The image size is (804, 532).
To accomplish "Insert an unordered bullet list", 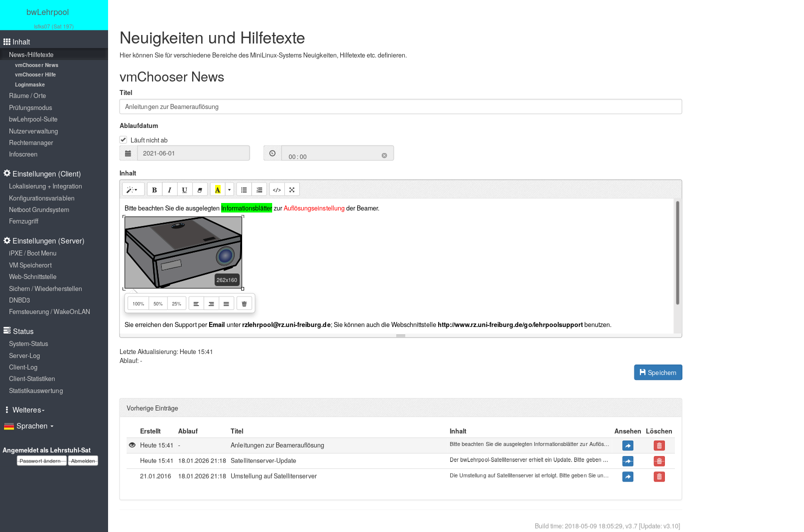I will [x=244, y=190].
